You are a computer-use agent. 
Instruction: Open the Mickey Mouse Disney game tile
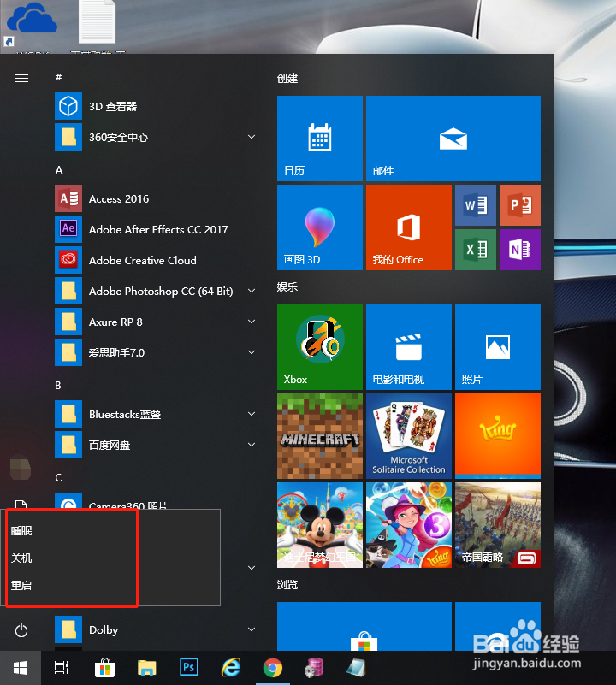coord(320,525)
